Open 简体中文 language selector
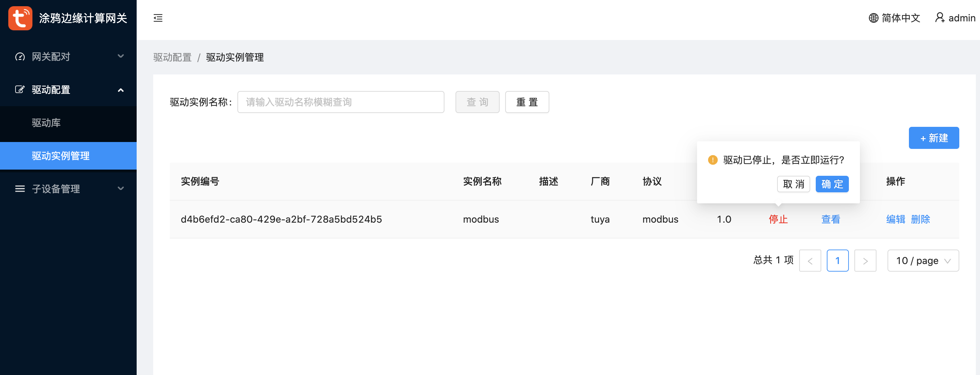980x375 pixels. (894, 18)
